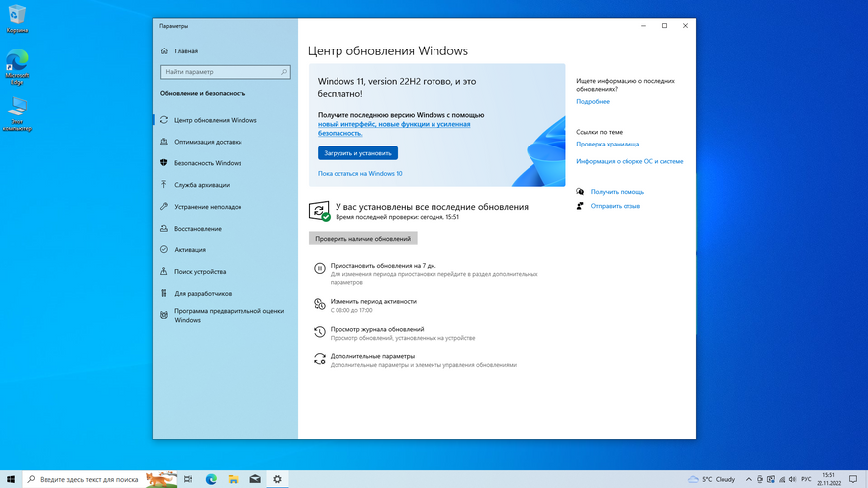
Task: Click the volume speaker tray icon
Action: click(792, 479)
